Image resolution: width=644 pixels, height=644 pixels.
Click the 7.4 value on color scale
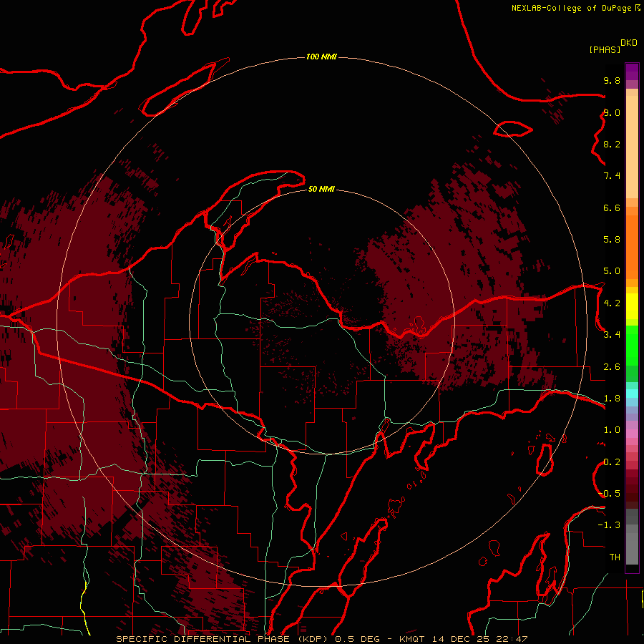(612, 176)
